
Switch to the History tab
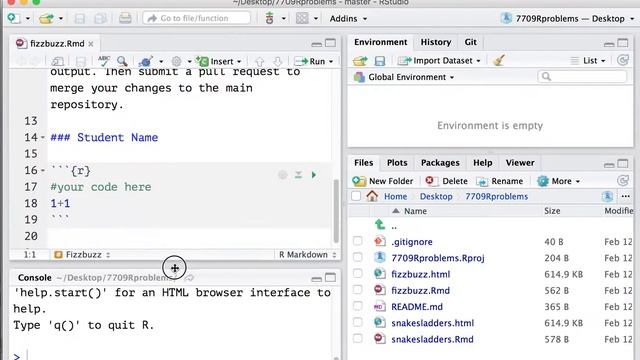[x=436, y=42]
